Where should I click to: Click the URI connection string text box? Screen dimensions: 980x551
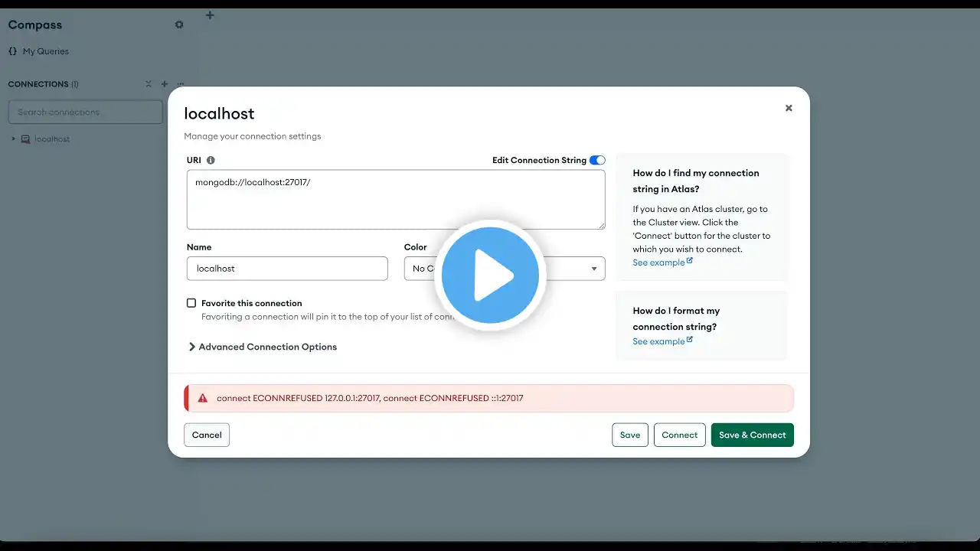click(396, 200)
